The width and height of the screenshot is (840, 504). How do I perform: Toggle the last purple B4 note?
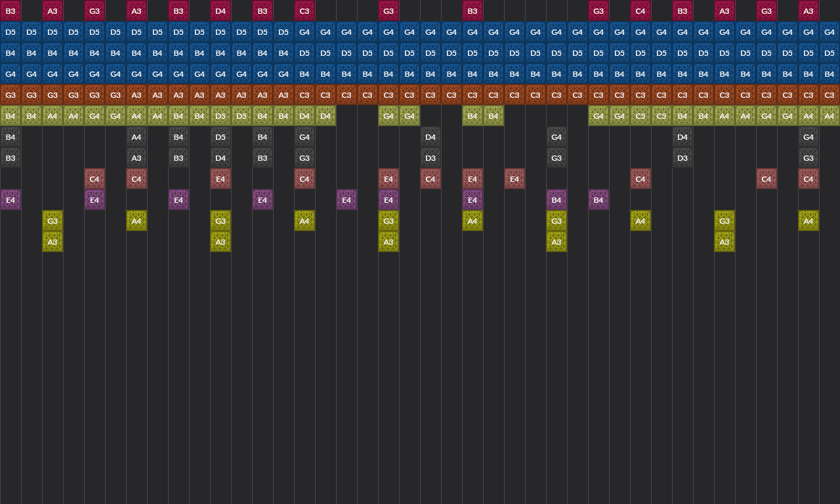[598, 200]
